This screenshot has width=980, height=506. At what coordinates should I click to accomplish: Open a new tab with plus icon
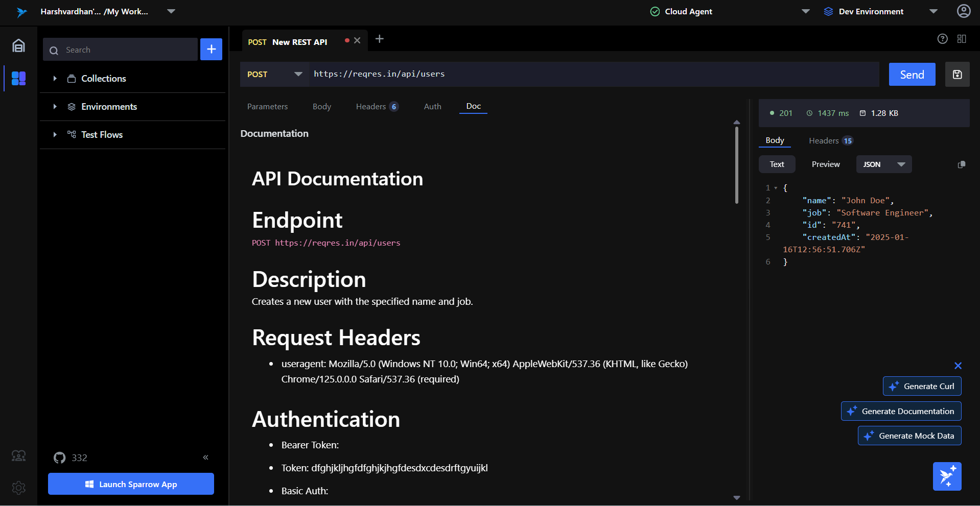point(379,39)
